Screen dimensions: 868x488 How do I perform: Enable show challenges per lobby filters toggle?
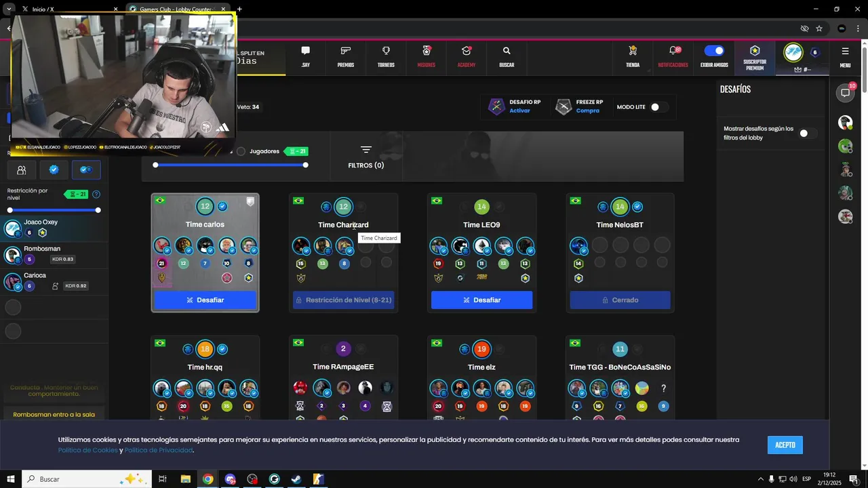point(807,134)
